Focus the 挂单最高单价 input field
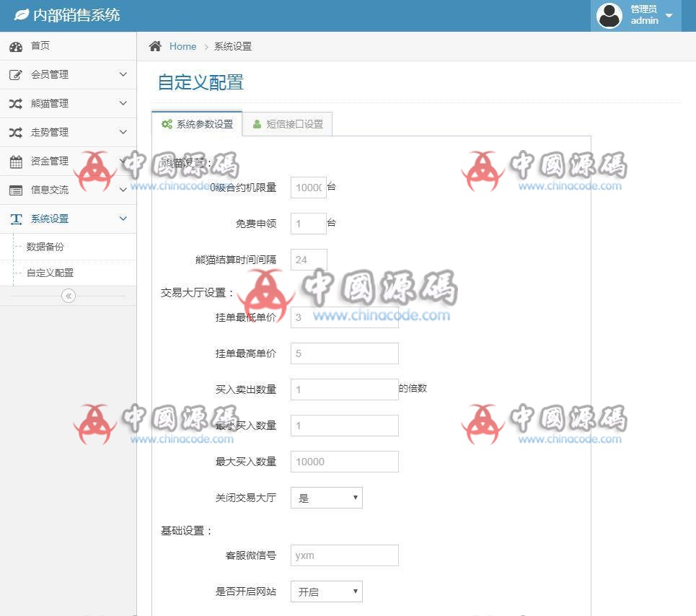Screen dimensions: 696x616 (x=344, y=353)
